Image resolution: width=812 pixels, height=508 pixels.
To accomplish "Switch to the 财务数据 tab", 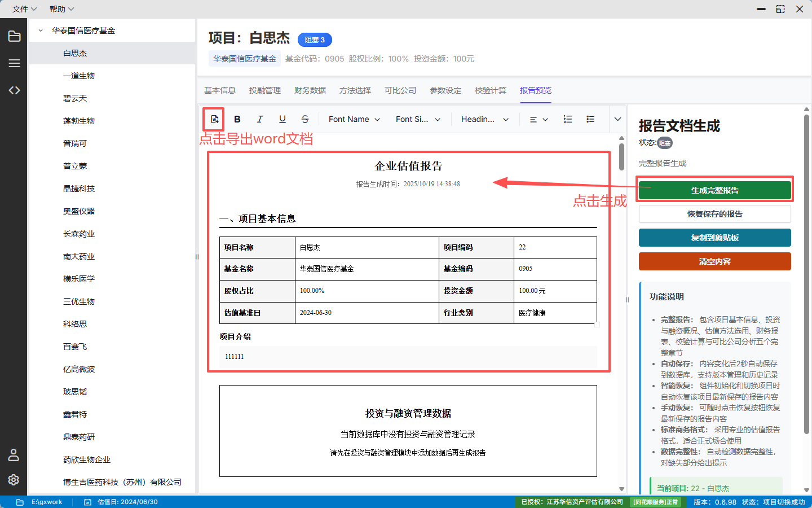I will pyautogui.click(x=310, y=90).
